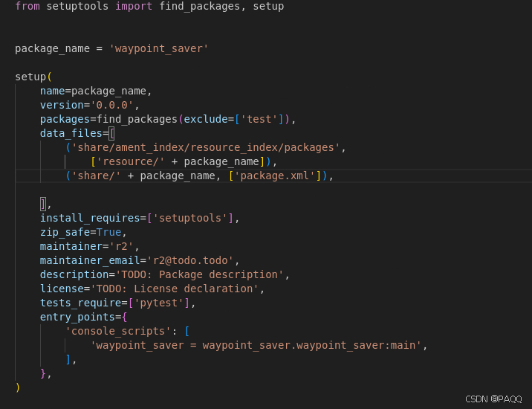Click the 'from setuptools import' line
Screen dimensions: 532x409
(x=149, y=6)
